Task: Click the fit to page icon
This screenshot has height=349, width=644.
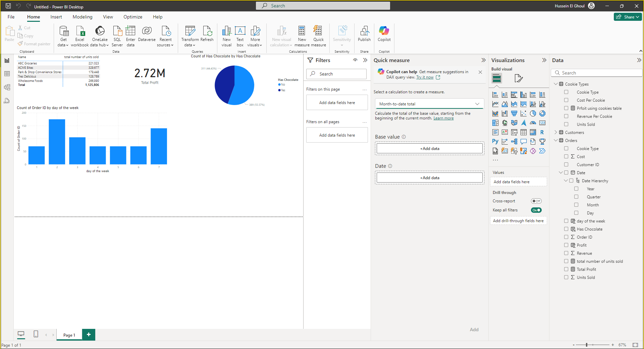Action: (635, 345)
